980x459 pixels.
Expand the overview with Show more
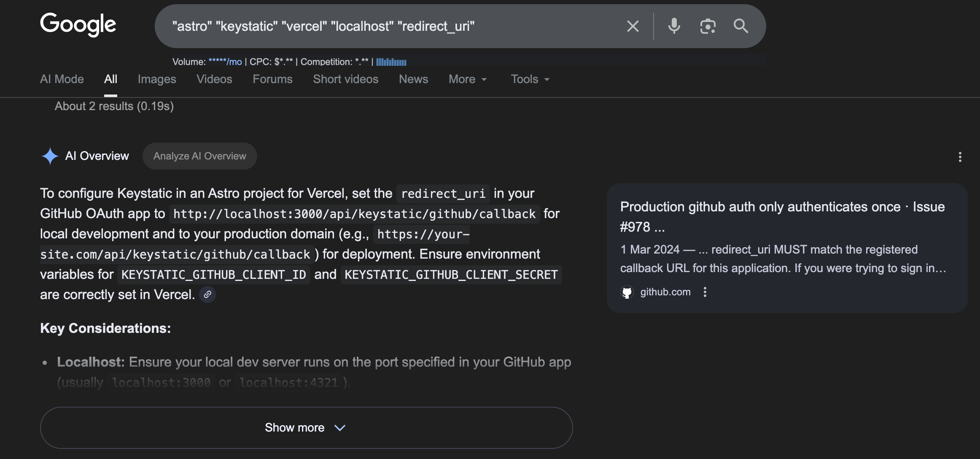pyautogui.click(x=306, y=428)
